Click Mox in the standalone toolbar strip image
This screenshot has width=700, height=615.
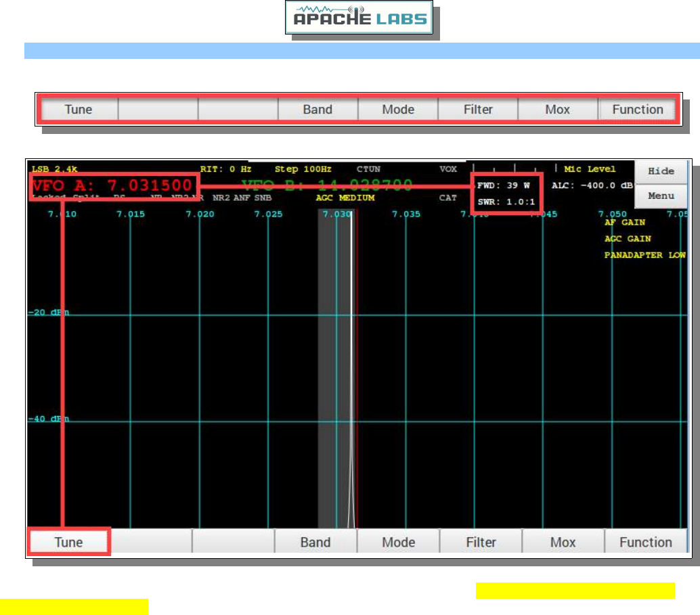[x=558, y=110]
